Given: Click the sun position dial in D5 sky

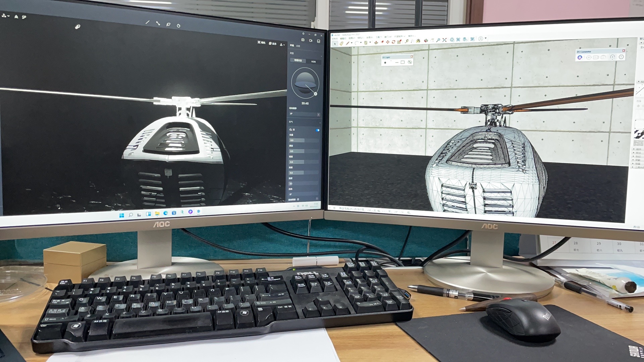Looking at the screenshot, I should (x=305, y=83).
